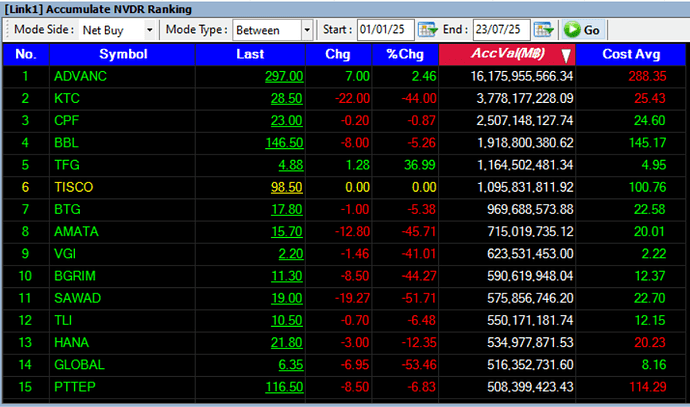Open last price link 98.50

click(286, 187)
